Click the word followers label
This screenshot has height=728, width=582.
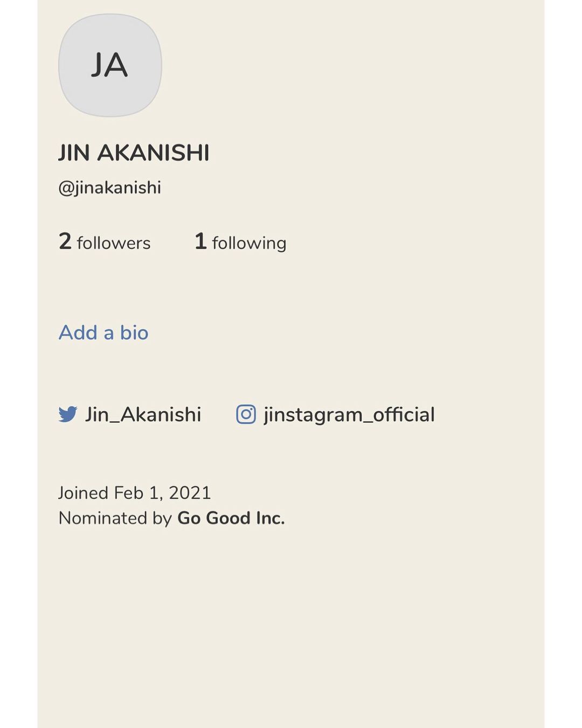tap(114, 243)
